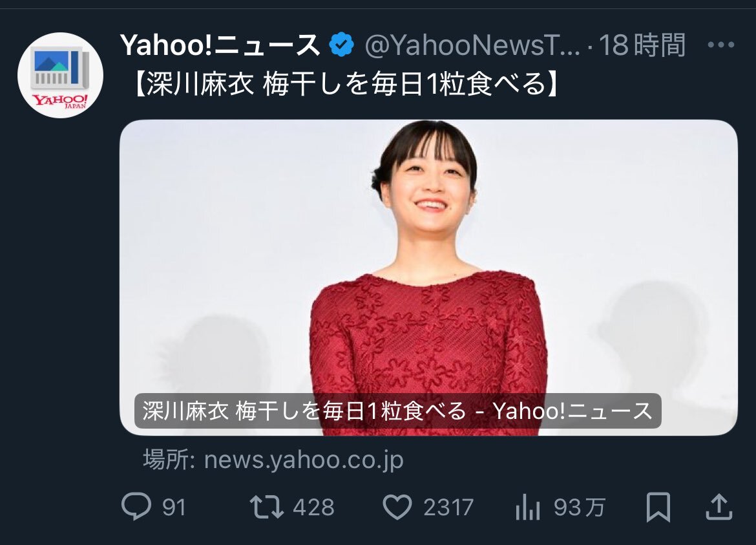The width and height of the screenshot is (756, 545).
Task: Open the 18時間 timestamp
Action: tap(642, 45)
